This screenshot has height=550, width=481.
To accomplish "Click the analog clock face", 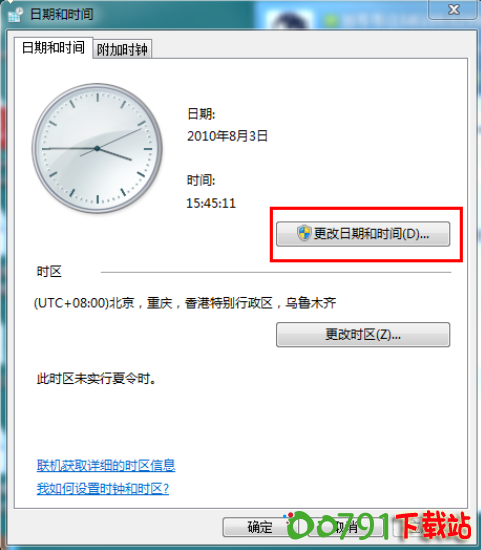I will tap(97, 148).
